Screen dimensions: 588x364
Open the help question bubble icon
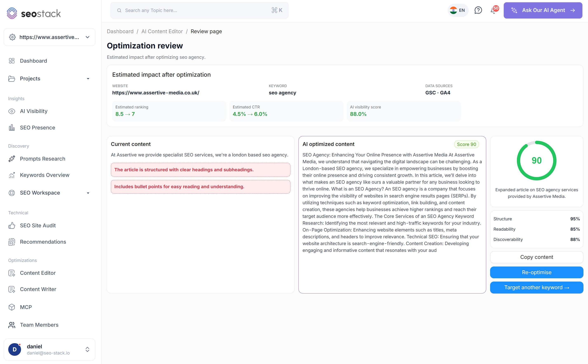click(478, 10)
